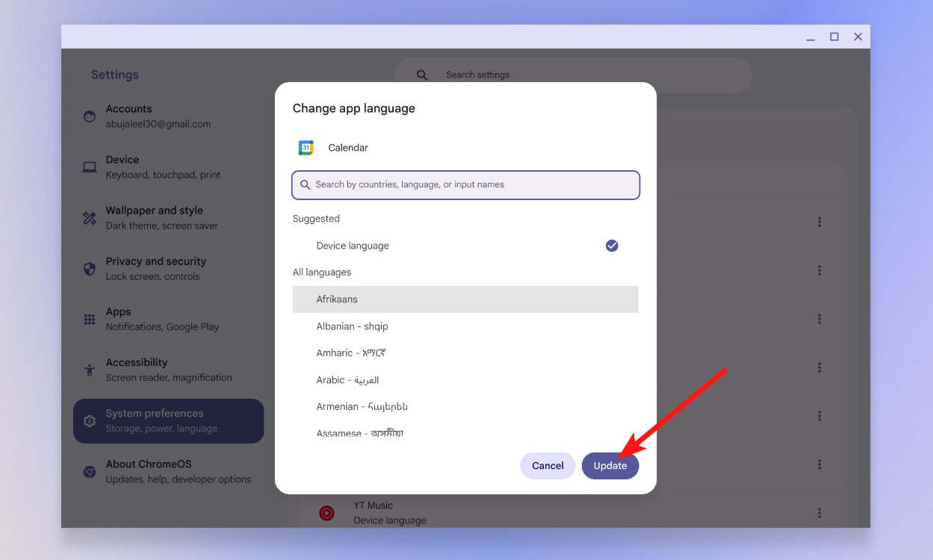Click the Calendar app icon in the dialog
Image resolution: width=933 pixels, height=560 pixels.
coord(306,147)
